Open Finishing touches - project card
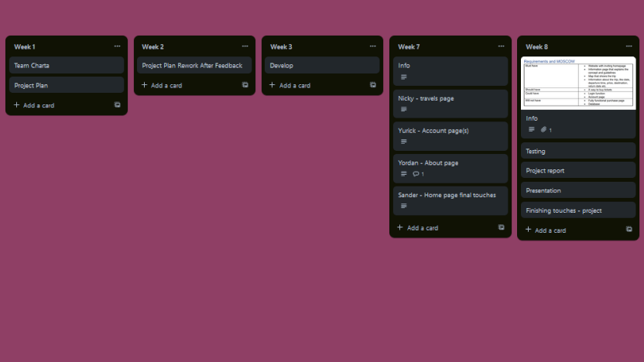Viewport: 644px width, 362px height. (578, 210)
